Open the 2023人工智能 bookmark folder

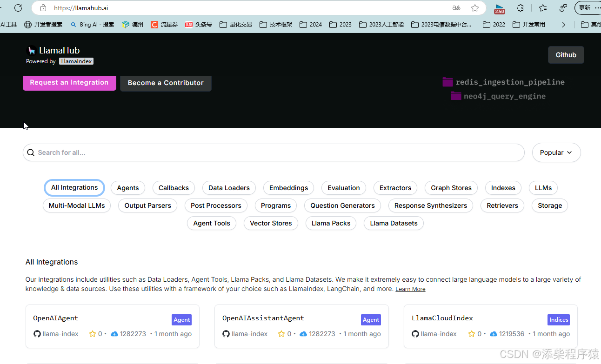point(381,25)
